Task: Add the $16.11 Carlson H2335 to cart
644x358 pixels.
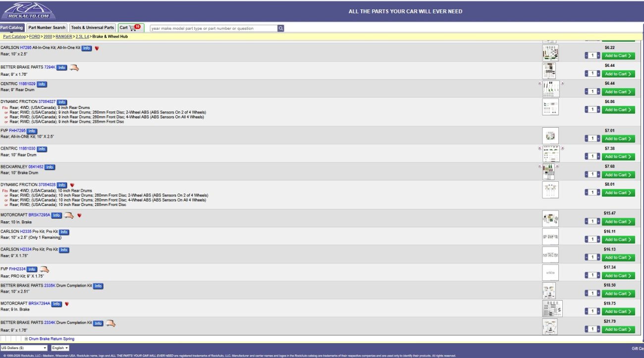Action: coord(618,240)
